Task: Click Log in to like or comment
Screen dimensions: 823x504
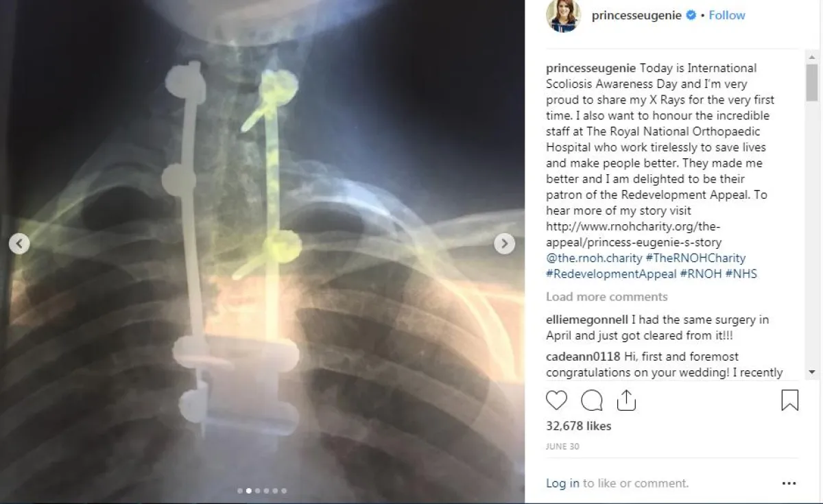Action: pos(562,483)
